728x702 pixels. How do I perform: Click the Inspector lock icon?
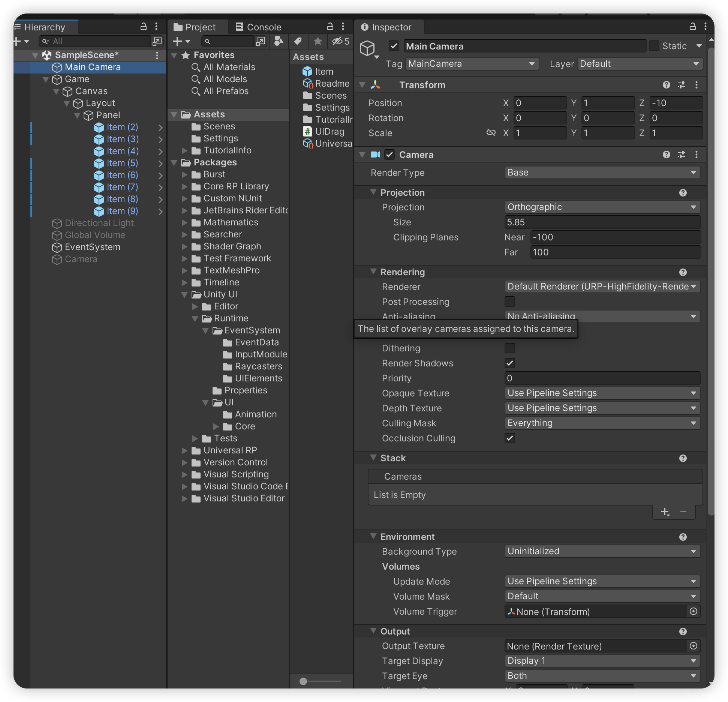pos(693,27)
